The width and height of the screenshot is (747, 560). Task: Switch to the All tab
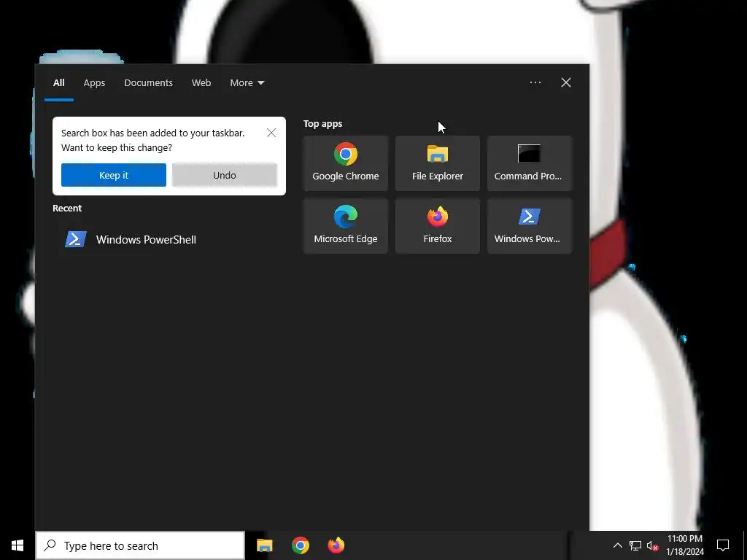coord(58,83)
